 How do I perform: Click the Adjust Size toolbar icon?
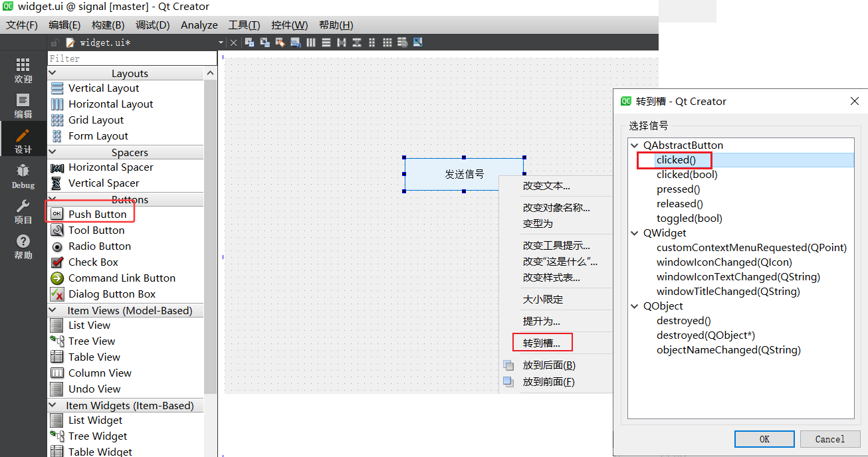(418, 43)
